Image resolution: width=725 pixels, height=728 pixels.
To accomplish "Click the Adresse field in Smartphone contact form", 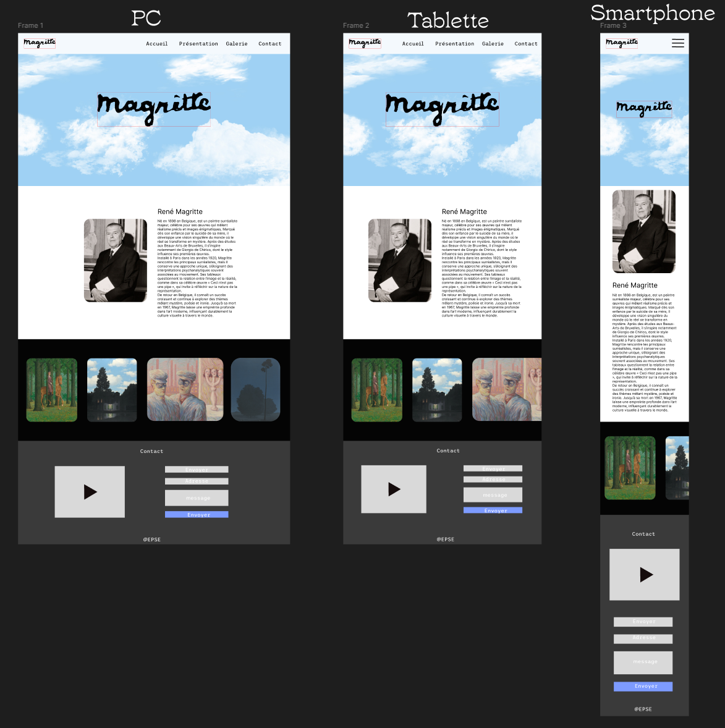I will (x=643, y=639).
